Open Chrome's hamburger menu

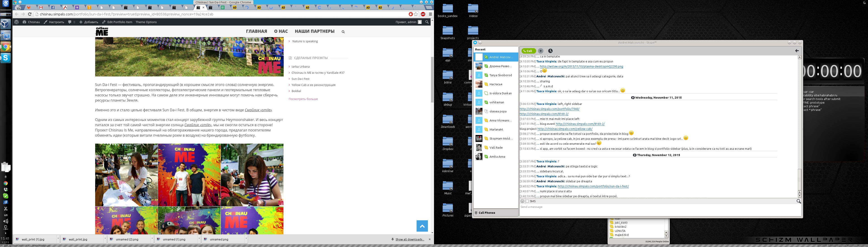430,14
